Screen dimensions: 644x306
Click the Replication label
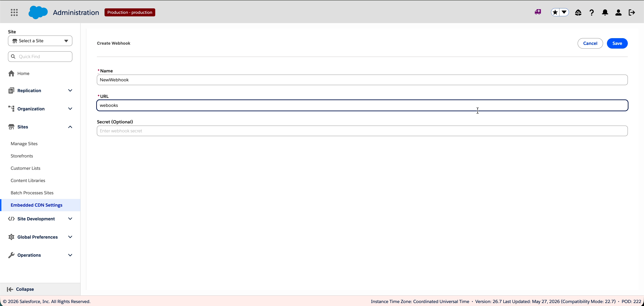coord(29,90)
